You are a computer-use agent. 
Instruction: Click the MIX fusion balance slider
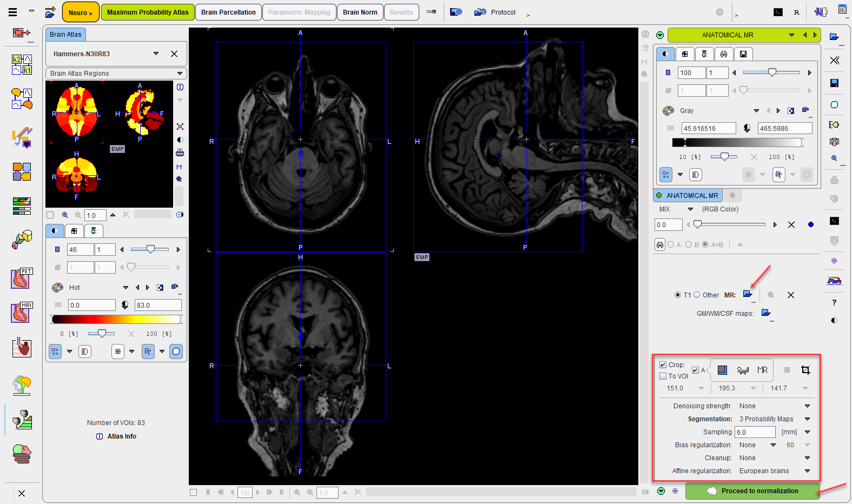click(x=730, y=224)
